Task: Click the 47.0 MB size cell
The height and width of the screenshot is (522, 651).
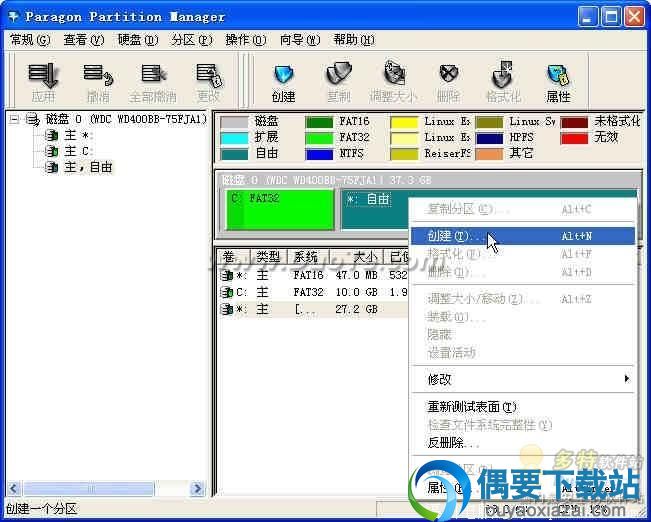Action: click(356, 275)
